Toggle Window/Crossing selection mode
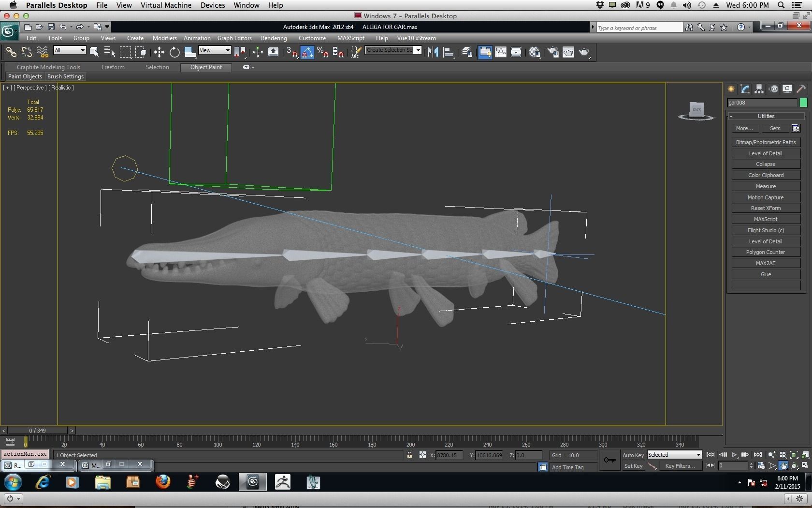This screenshot has width=812, height=508. (x=141, y=52)
